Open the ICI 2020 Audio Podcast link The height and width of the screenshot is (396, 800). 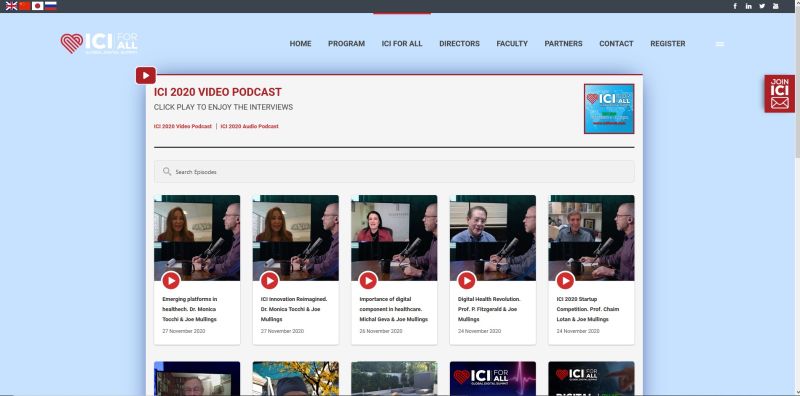coord(249,126)
